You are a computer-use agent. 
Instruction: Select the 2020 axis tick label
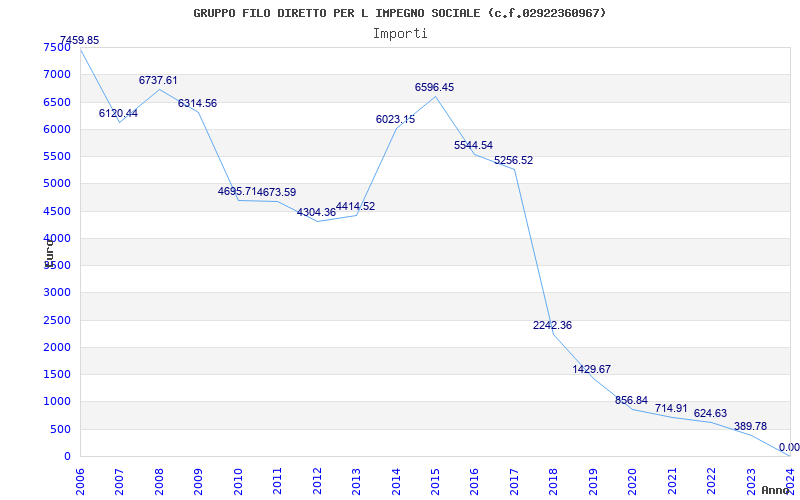tap(633, 481)
